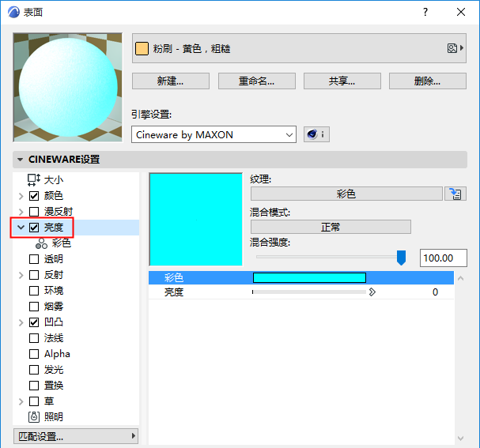Image resolution: width=480 pixels, height=448 pixels.
Task: Disable the 凹凸 checkbox
Action: (x=34, y=322)
